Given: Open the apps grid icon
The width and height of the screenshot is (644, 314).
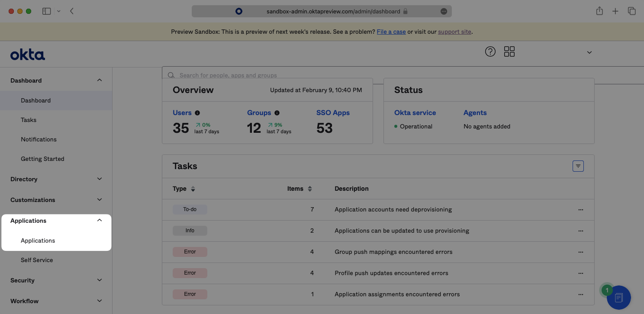Looking at the screenshot, I should (509, 51).
